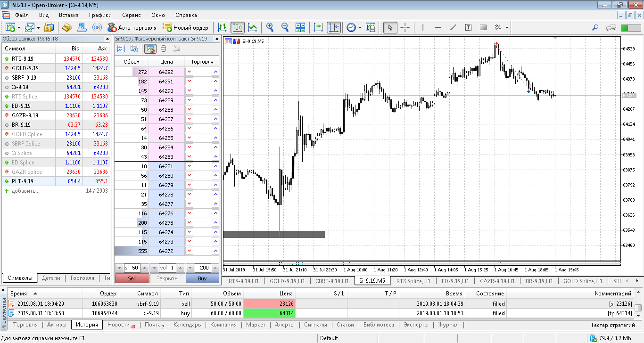Toggle the Авто-торговля auto-trading button
Image resolution: width=644 pixels, height=343 pixels.
pos(132,27)
